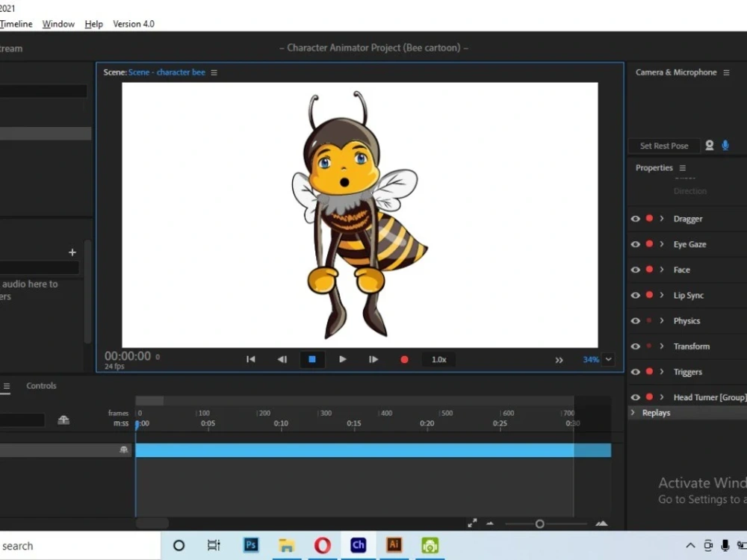
Task: Expand the Head Turner [Group] chevron
Action: click(662, 396)
